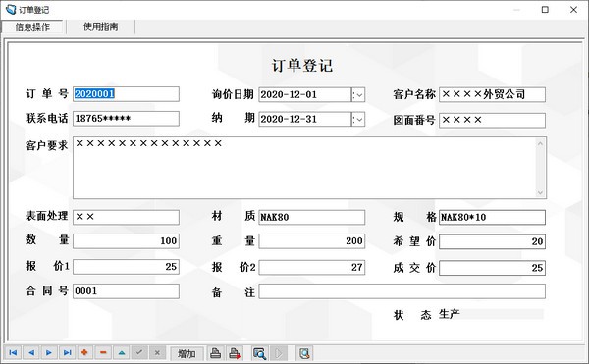Click the printer icon with red arrow
Screen dimensions: 589x364
(236, 353)
